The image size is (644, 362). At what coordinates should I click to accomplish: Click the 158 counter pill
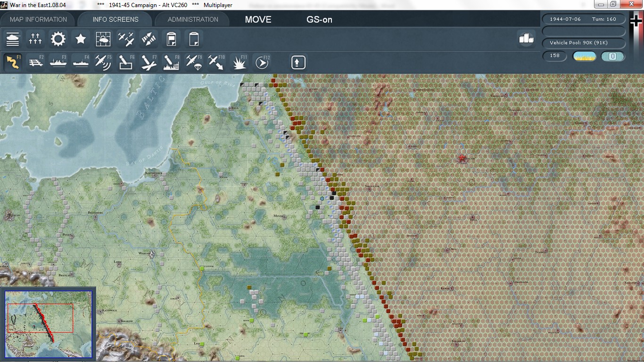555,56
